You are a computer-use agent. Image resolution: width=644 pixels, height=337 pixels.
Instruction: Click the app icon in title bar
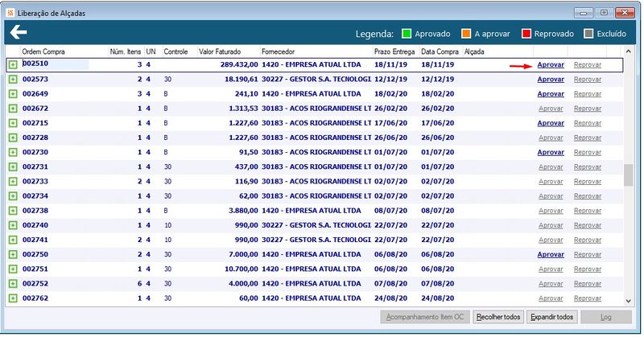(x=10, y=13)
